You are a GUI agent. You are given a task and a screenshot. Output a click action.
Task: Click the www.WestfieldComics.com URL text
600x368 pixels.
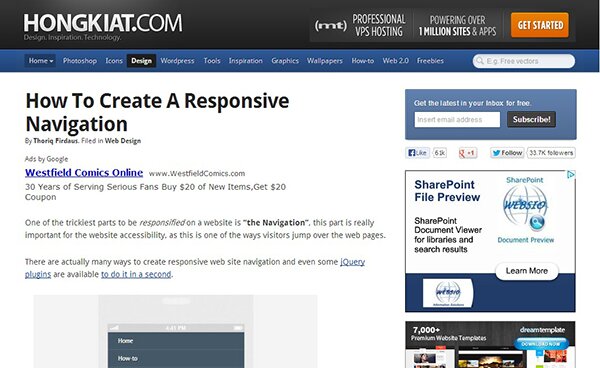coord(197,173)
